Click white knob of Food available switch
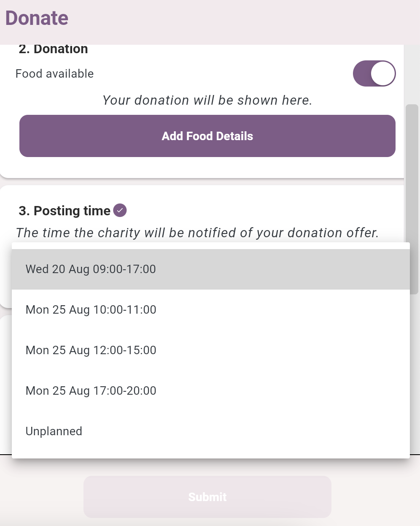 [383, 73]
